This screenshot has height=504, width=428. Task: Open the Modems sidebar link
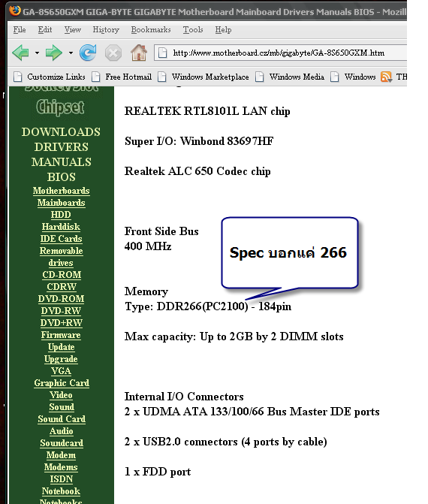point(61,467)
